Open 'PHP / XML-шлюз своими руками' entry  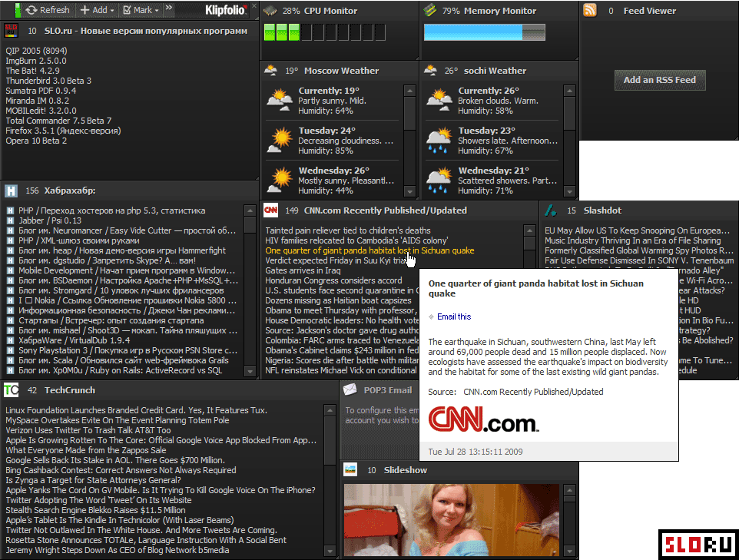tap(78, 240)
